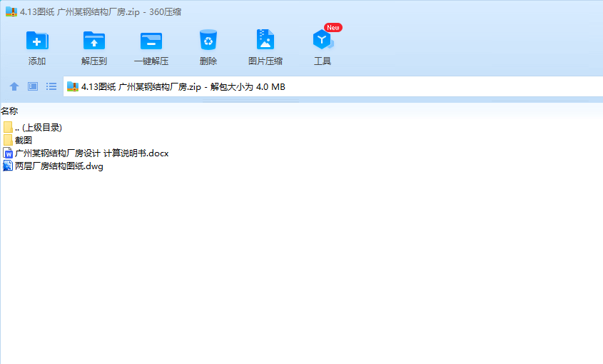Click the folder icon beside 截图
This screenshot has width=603, height=364.
pyautogui.click(x=8, y=140)
